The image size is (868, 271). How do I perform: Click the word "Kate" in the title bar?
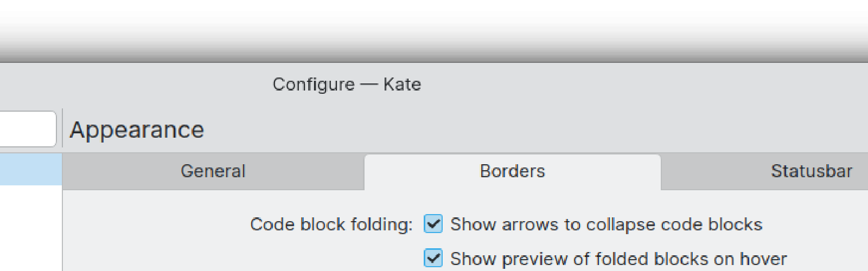pyautogui.click(x=402, y=85)
